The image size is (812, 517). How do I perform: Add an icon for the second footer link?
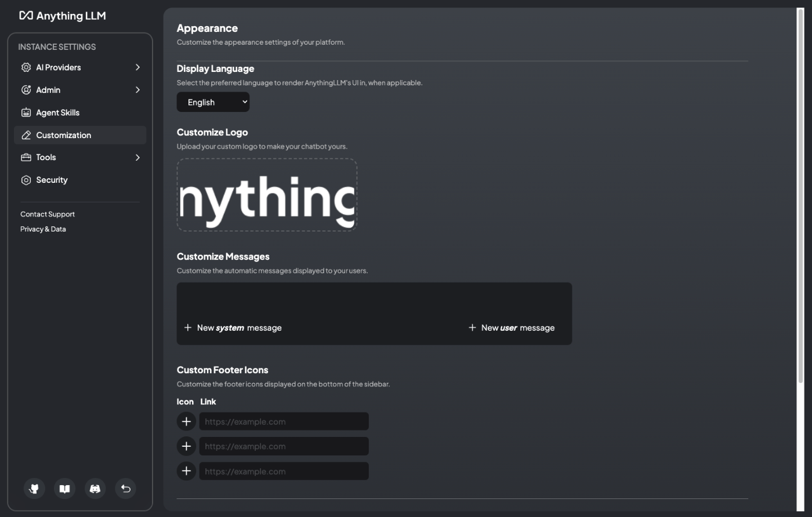pos(186,446)
